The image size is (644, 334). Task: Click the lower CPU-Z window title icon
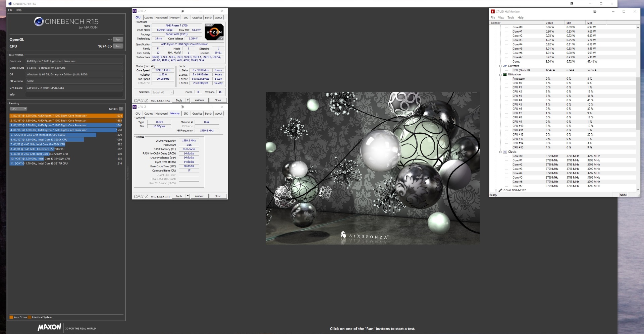point(135,107)
